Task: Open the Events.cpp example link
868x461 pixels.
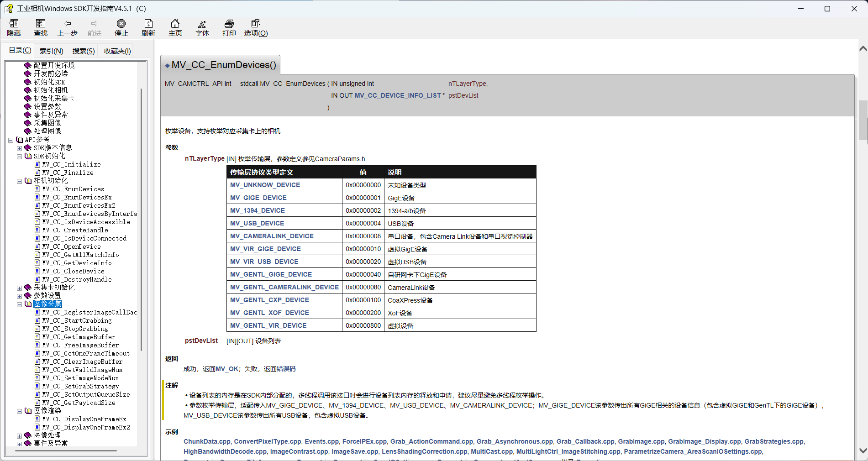Action: pos(321,441)
